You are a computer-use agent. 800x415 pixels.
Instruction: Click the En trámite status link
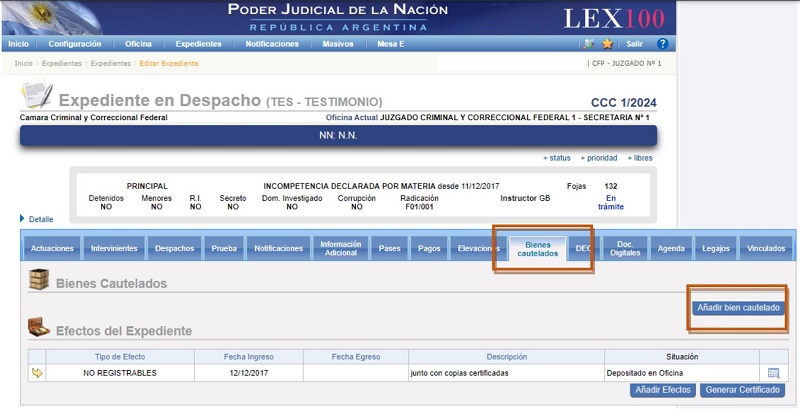[x=611, y=202]
